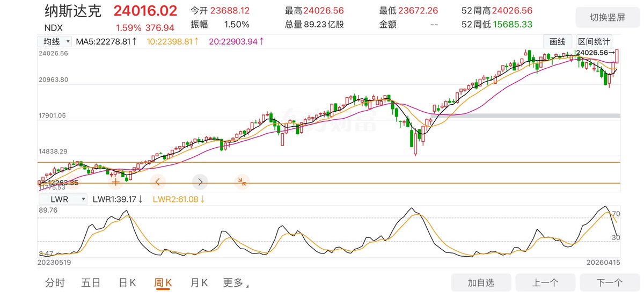Tap the 振幅 value 1.50%
Viewport: 644px width, 297px height.
tap(237, 24)
